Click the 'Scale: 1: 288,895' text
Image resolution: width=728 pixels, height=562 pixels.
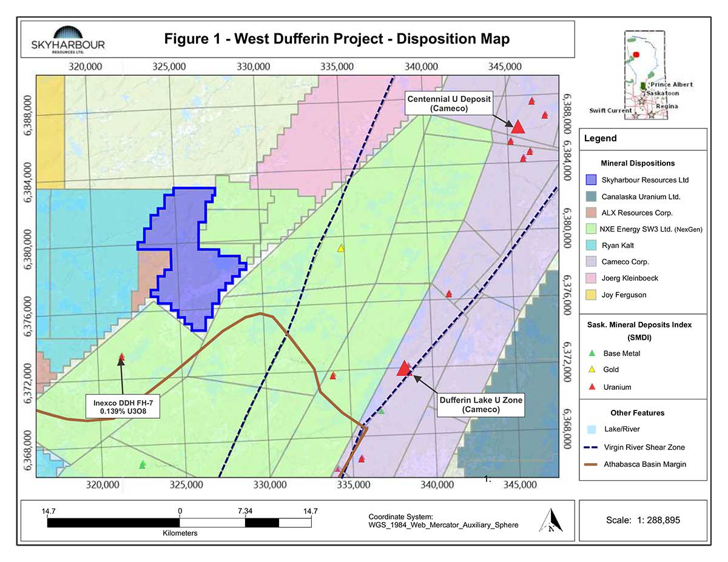coord(643,520)
